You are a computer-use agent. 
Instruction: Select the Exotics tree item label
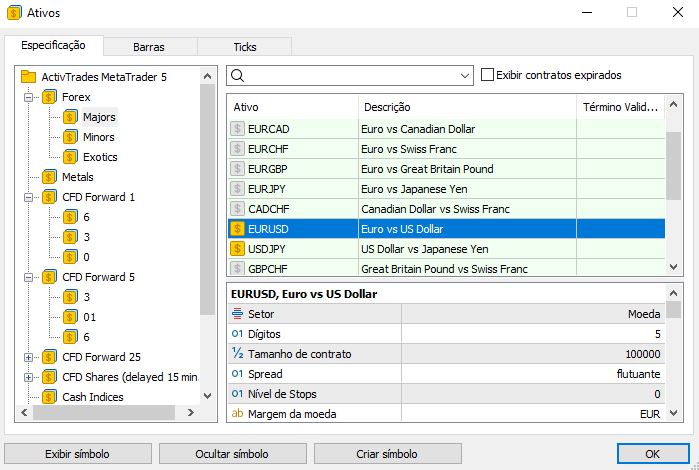coord(100,157)
